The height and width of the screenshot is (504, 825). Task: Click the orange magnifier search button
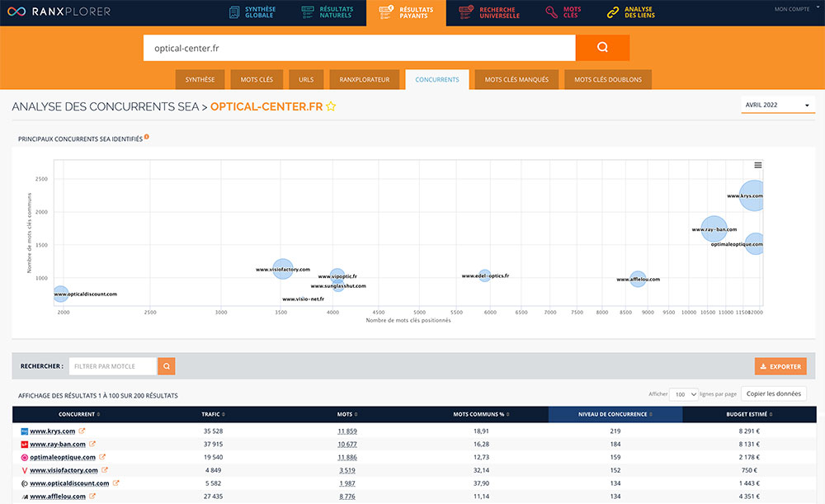[x=602, y=48]
